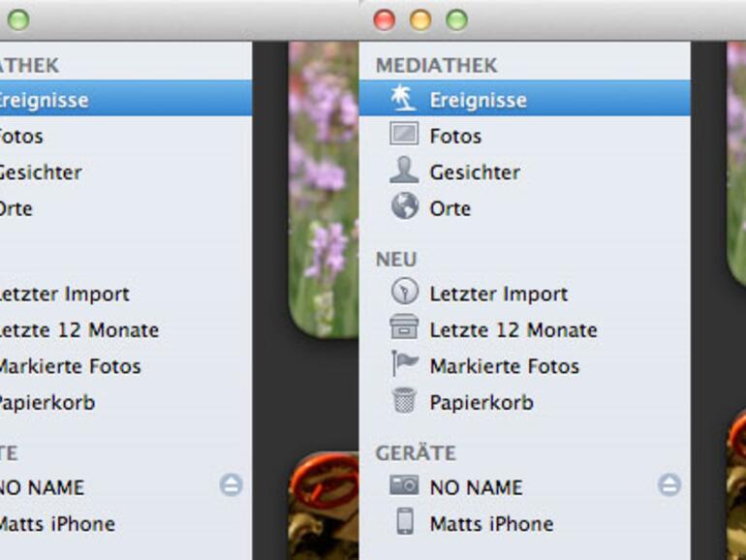Minimize the right window with yellow button
This screenshot has height=560, width=746.
tap(420, 20)
